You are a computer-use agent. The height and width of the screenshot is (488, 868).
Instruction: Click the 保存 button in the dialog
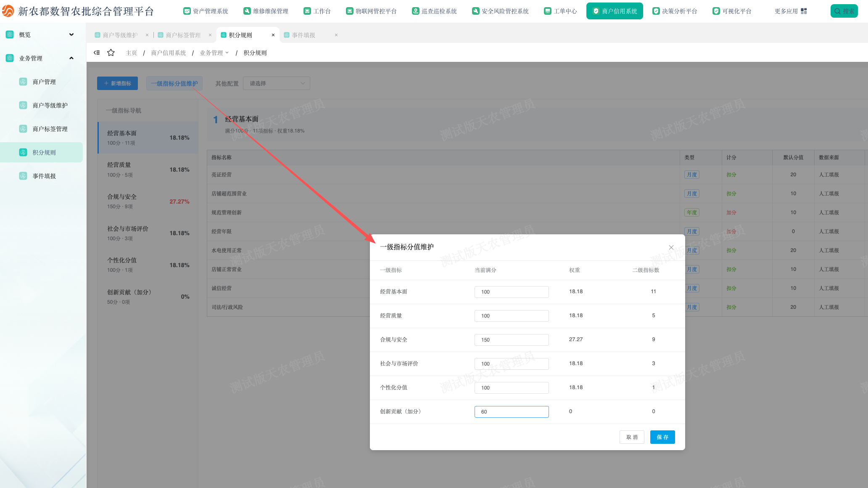pyautogui.click(x=662, y=437)
